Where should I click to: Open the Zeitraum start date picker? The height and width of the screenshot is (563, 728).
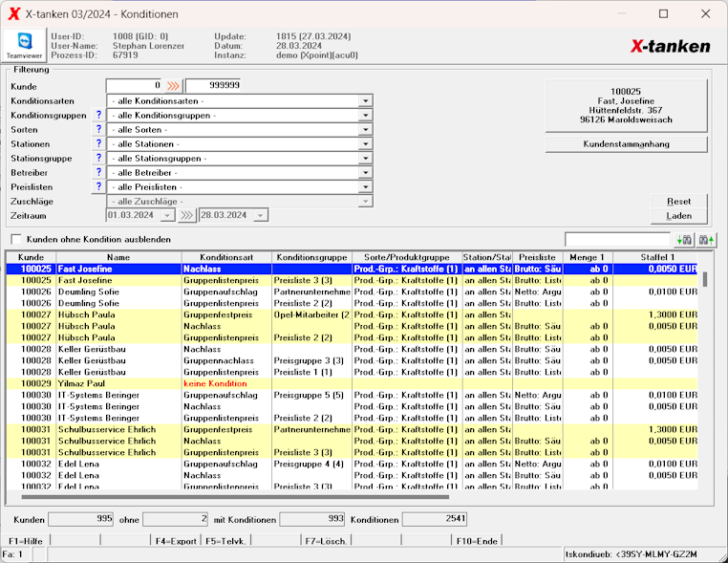(167, 215)
